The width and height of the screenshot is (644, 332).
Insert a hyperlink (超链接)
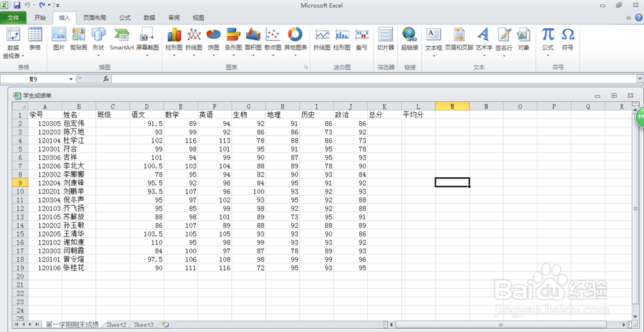coord(410,39)
